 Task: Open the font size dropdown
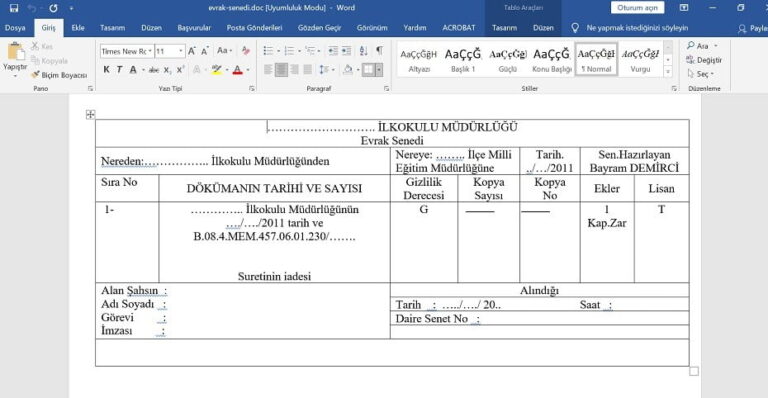pyautogui.click(x=181, y=51)
